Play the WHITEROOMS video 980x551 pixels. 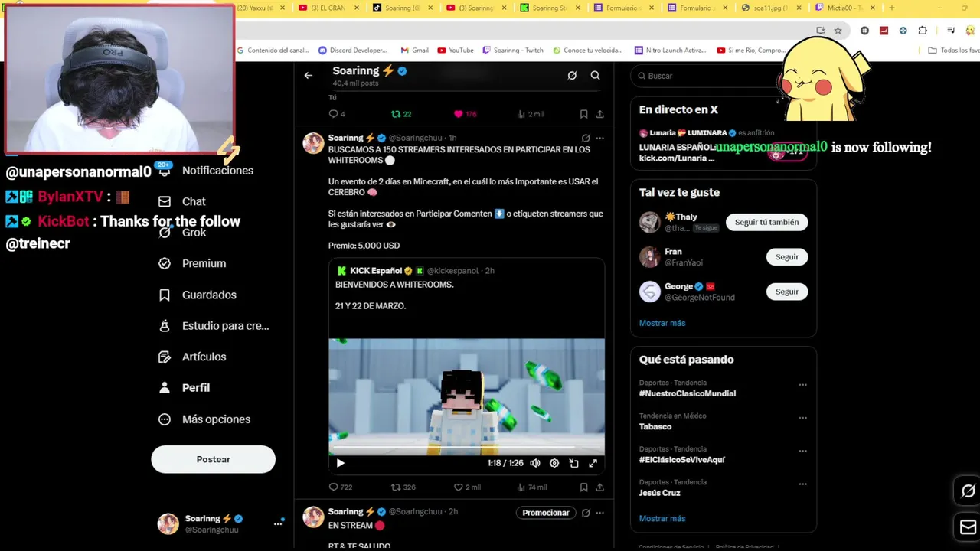pos(340,463)
